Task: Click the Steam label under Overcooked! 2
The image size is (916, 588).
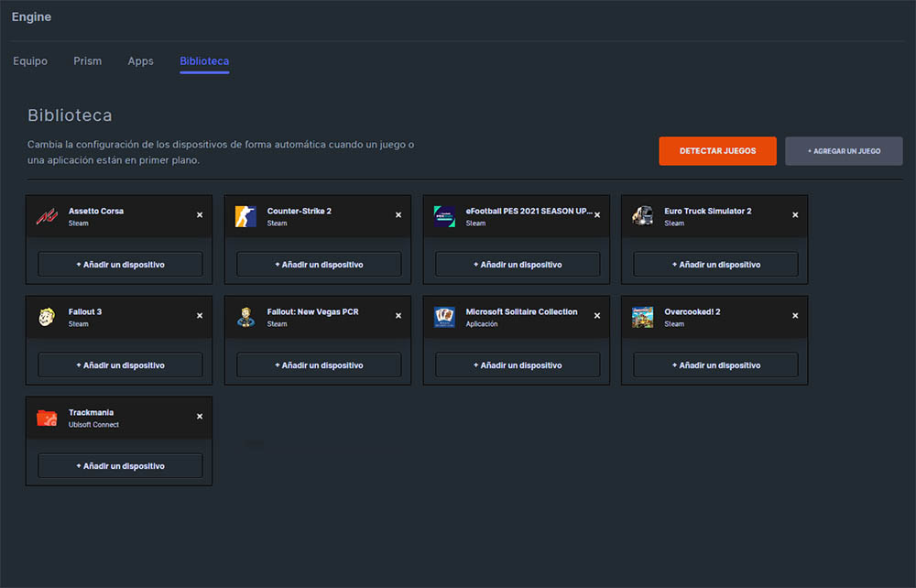Action: click(674, 324)
